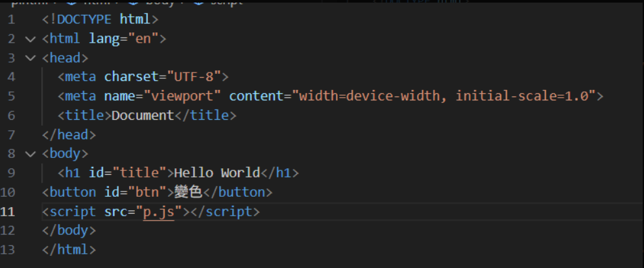Click the closing </body> tag
644x268 pixels.
pos(69,230)
